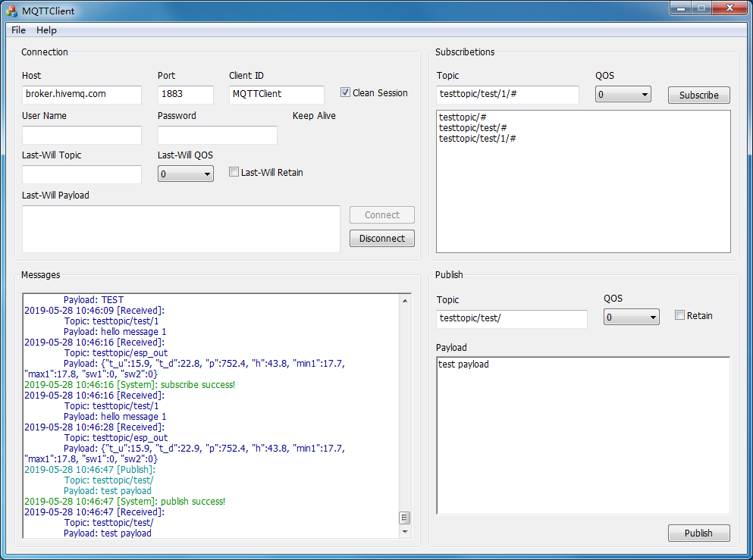
Task: Click the Publish Topic input field
Action: 512,318
